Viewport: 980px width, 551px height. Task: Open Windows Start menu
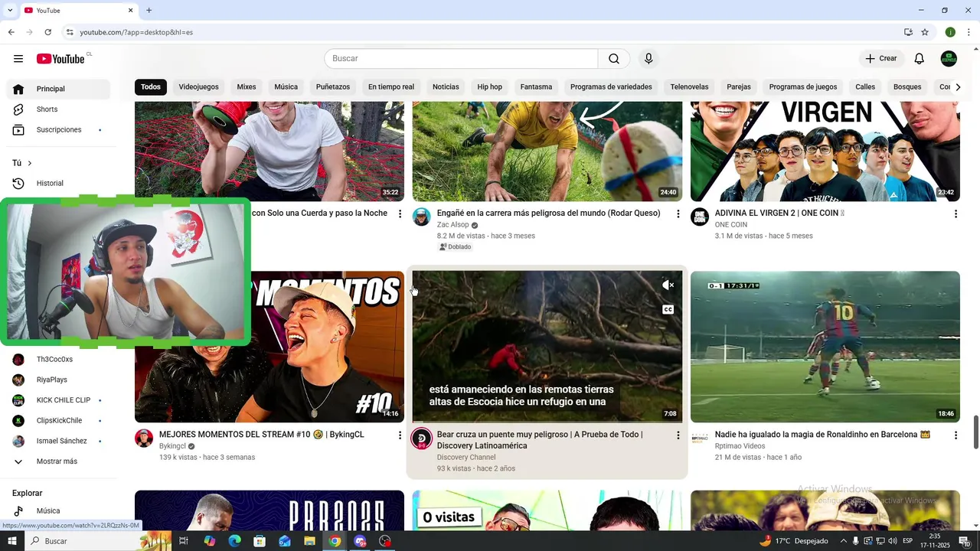click(11, 541)
